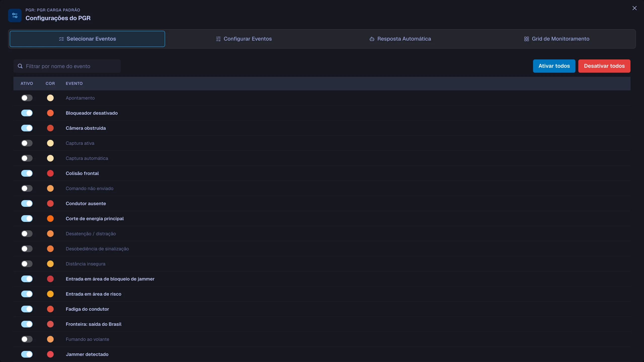Select the Fadiga do condutor event name
Screen dimensions: 644x362
coord(87,309)
